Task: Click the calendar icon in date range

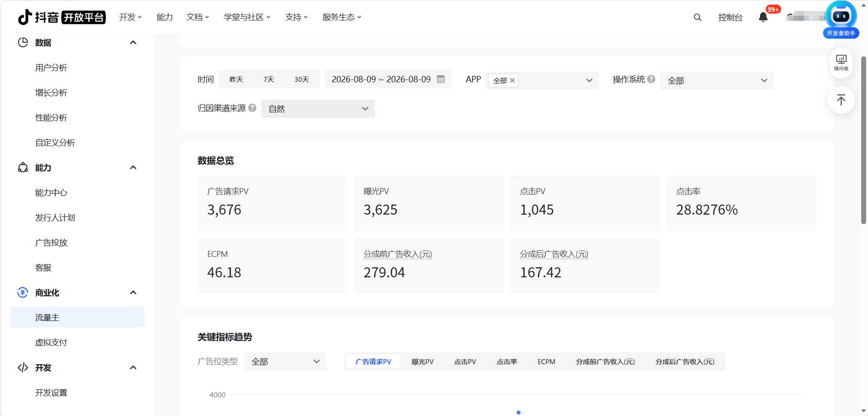Action: pos(441,79)
